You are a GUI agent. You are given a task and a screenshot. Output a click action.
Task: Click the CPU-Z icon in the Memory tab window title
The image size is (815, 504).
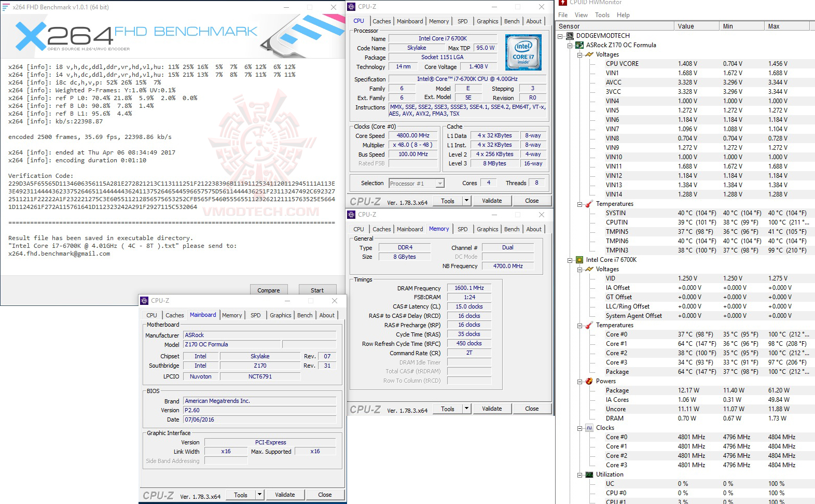351,215
